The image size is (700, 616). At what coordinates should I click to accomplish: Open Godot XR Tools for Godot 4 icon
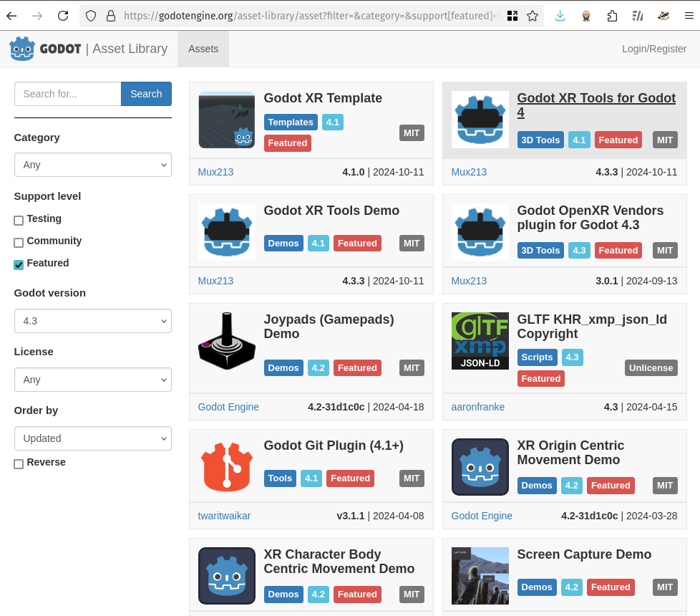click(480, 120)
